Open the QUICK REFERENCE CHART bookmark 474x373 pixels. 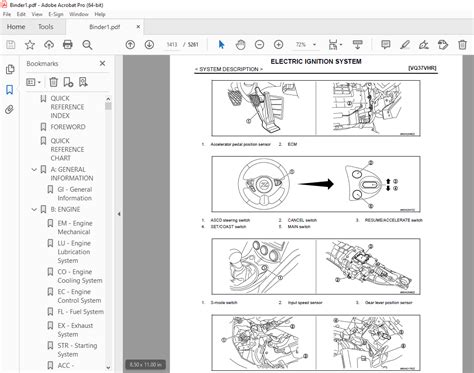click(67, 149)
